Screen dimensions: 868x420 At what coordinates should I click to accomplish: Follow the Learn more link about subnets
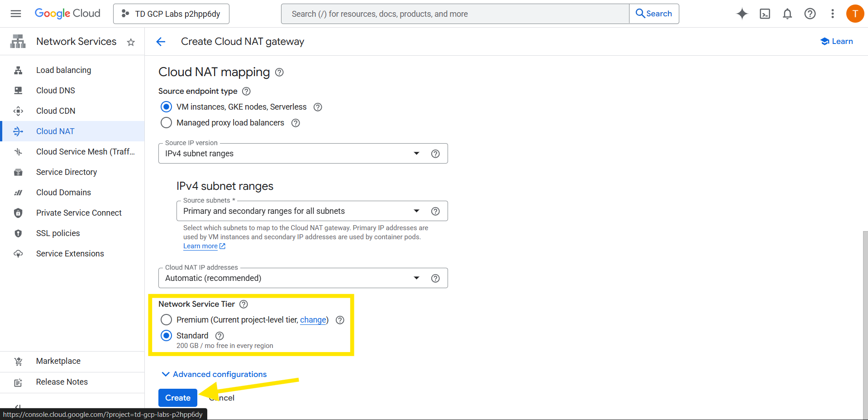point(200,246)
